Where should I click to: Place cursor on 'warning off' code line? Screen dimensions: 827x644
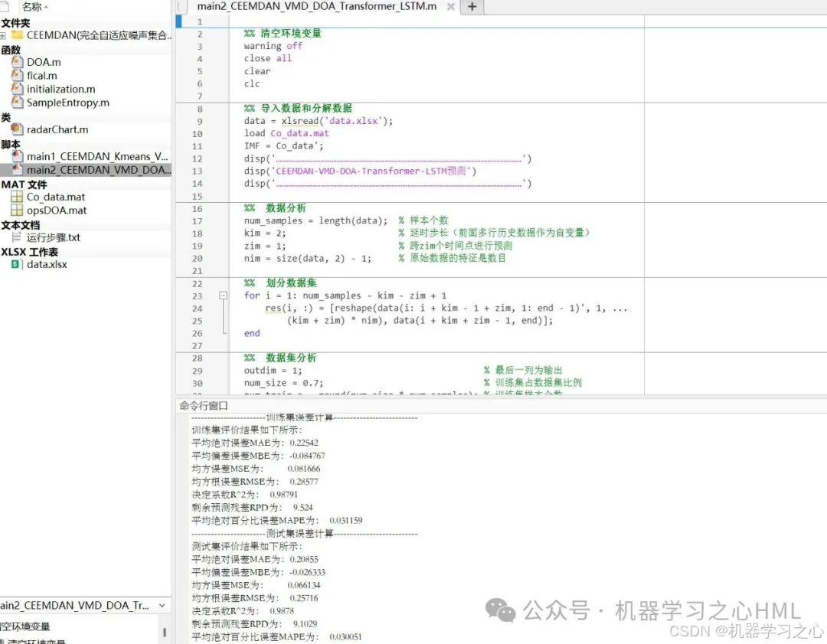pyautogui.click(x=273, y=46)
